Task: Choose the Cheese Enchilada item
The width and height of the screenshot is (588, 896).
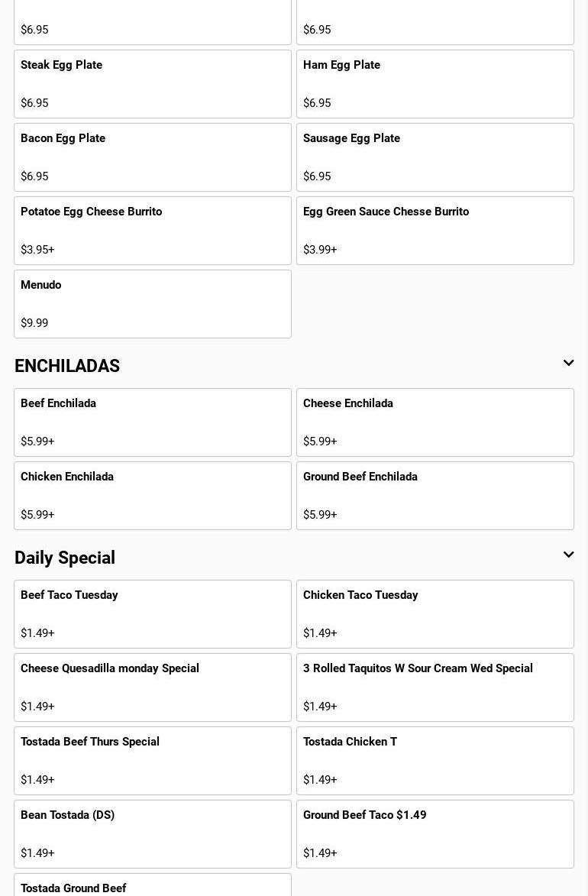Action: point(435,422)
